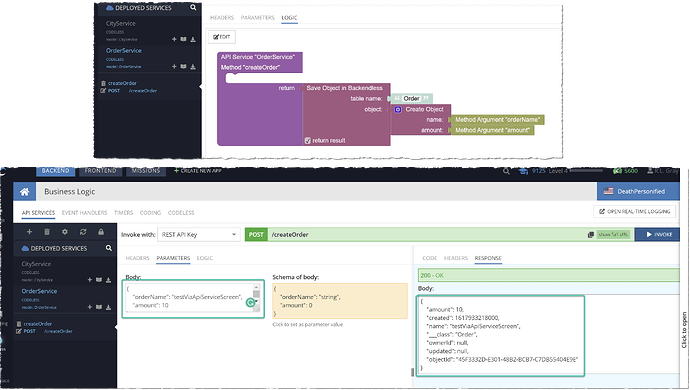The image size is (690, 390).
Task: Switch to the TIMERS tab
Action: [124, 213]
